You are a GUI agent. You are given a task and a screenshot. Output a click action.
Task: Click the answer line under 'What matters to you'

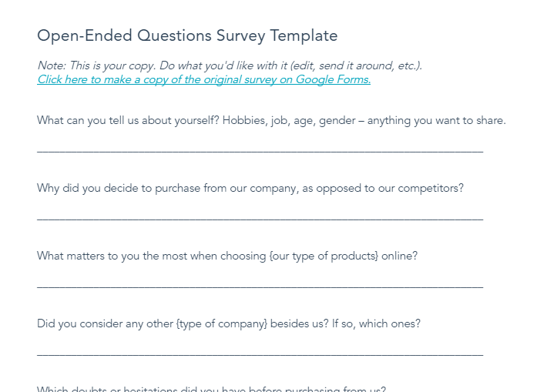pyautogui.click(x=260, y=286)
